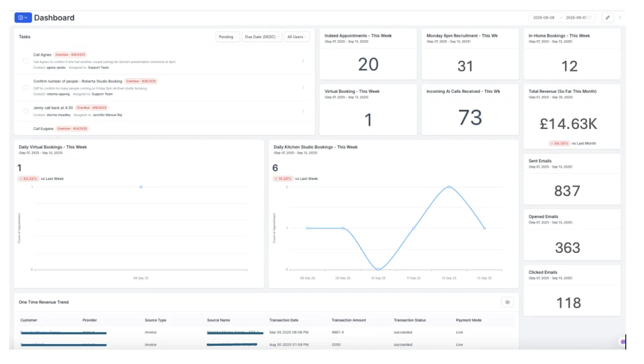
Task: Click the pencil edit dashboard icon
Action: [x=608, y=18]
